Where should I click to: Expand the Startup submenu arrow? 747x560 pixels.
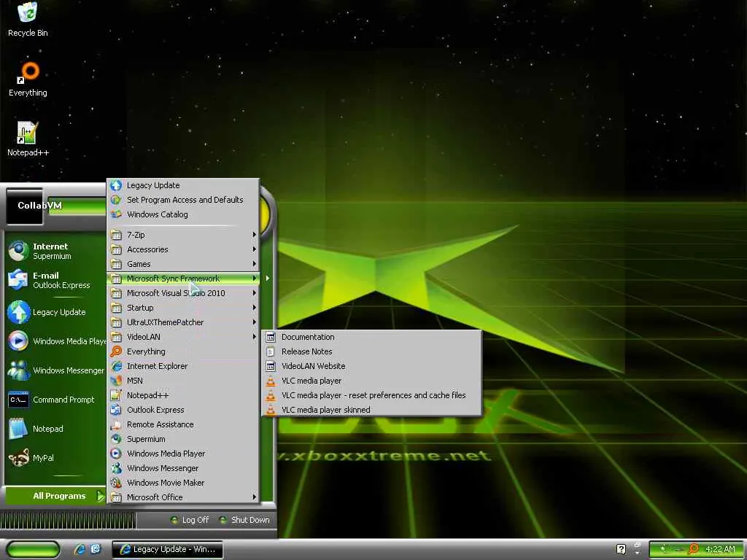[255, 308]
